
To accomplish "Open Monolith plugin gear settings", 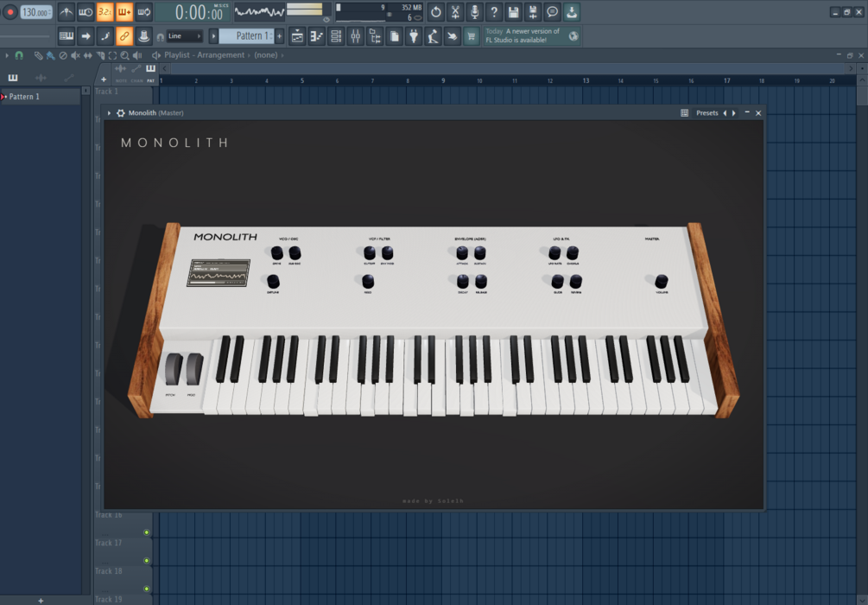I will coord(121,113).
